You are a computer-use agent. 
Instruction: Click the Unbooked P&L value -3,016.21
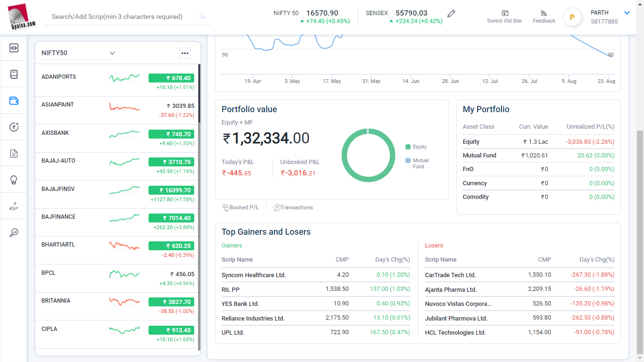point(298,173)
